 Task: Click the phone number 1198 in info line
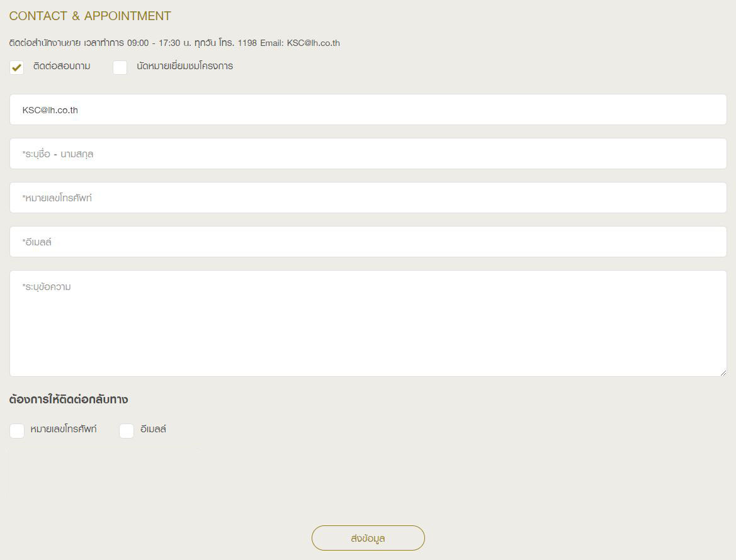pyautogui.click(x=247, y=43)
